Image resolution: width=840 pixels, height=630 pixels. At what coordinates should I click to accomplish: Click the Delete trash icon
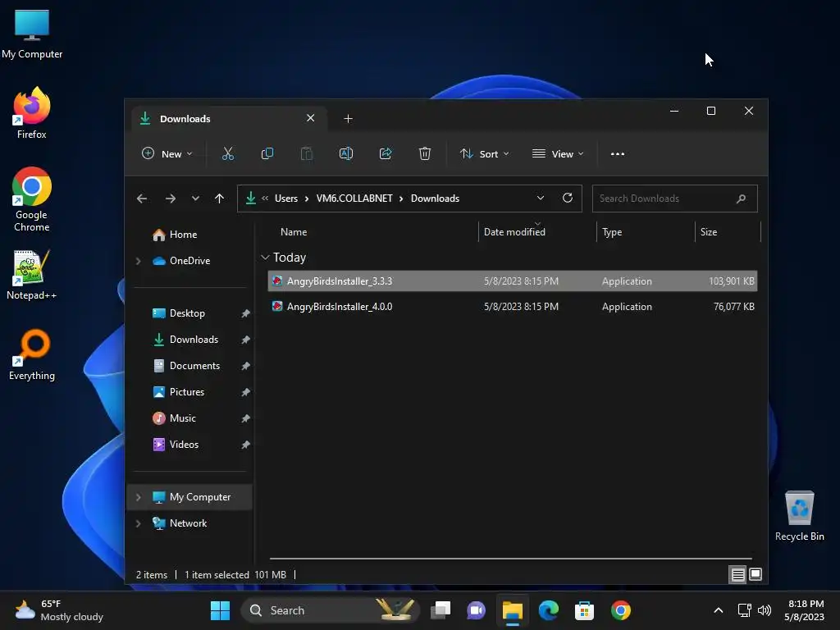pyautogui.click(x=425, y=153)
